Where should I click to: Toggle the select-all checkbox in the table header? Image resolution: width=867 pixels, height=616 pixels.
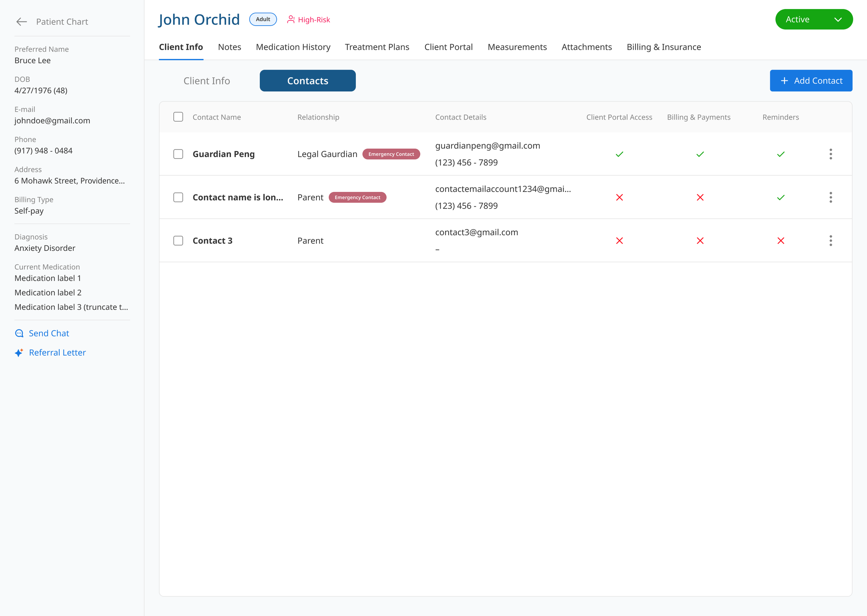pos(178,117)
